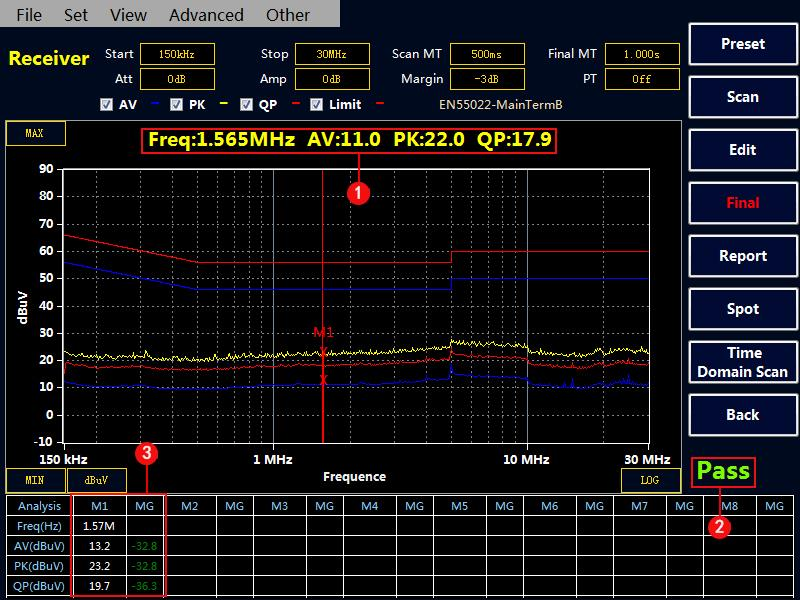
Task: Click the MAX axis button
Action: tap(35, 133)
